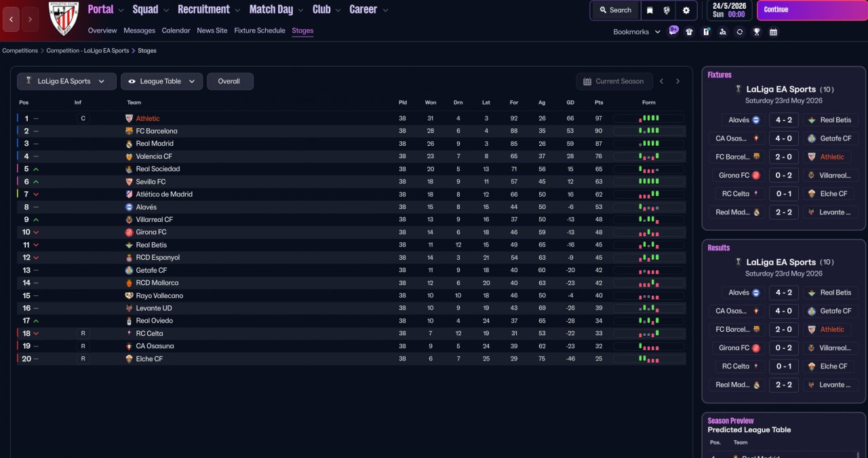This screenshot has width=868, height=458.
Task: Click Villarreal CF crest in league table
Action: pyautogui.click(x=130, y=220)
